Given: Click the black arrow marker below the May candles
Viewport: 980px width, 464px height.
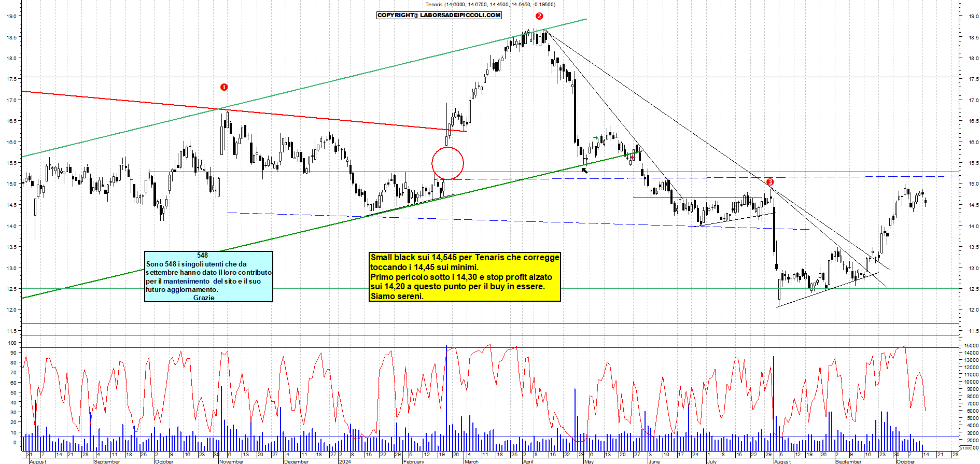Looking at the screenshot, I should tap(584, 170).
